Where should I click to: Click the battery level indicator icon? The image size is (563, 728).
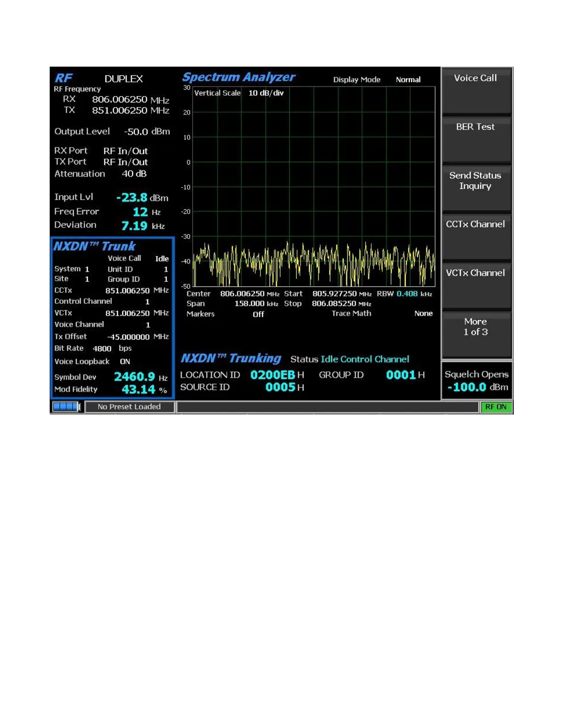pos(67,407)
